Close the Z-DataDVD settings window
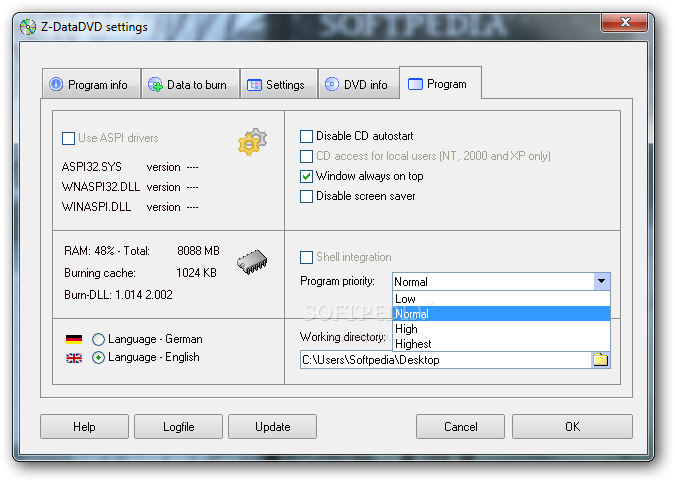 [625, 22]
